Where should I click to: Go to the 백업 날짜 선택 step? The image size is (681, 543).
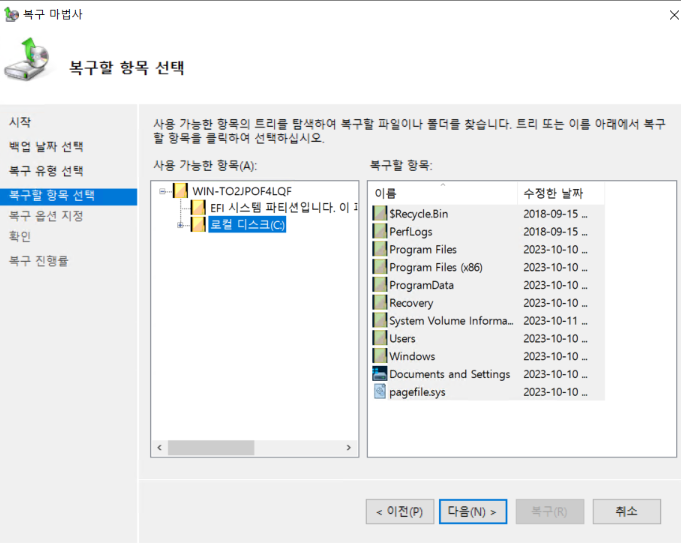(x=46, y=147)
